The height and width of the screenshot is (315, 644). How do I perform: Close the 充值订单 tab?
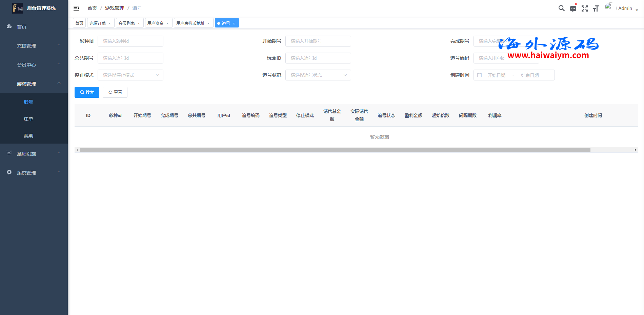[x=109, y=23]
